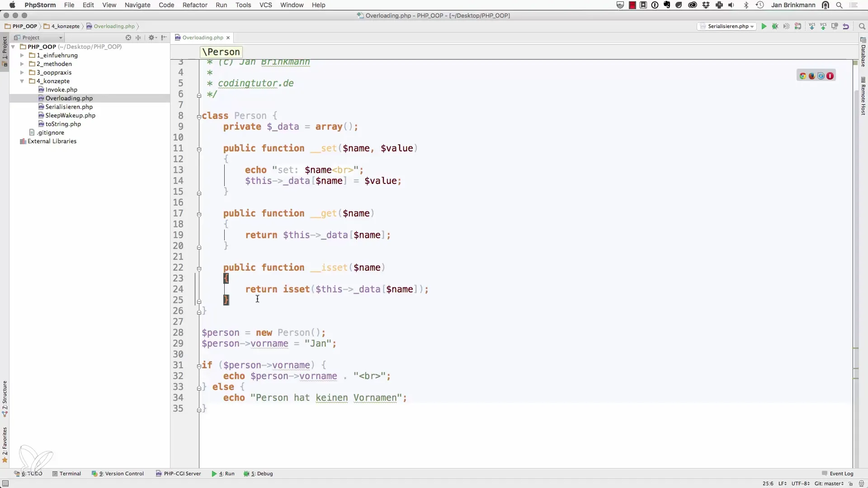
Task: Toggle the Favorites side tool tab
Action: tap(5, 445)
